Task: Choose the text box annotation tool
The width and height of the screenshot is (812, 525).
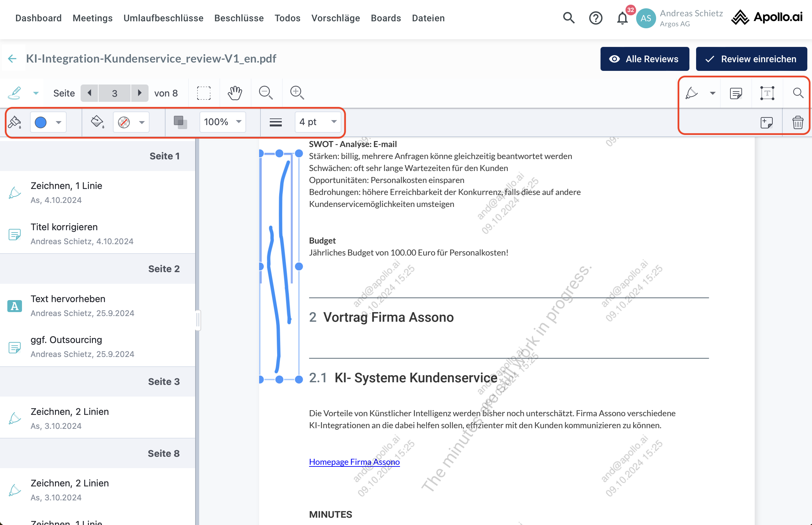Action: [767, 93]
